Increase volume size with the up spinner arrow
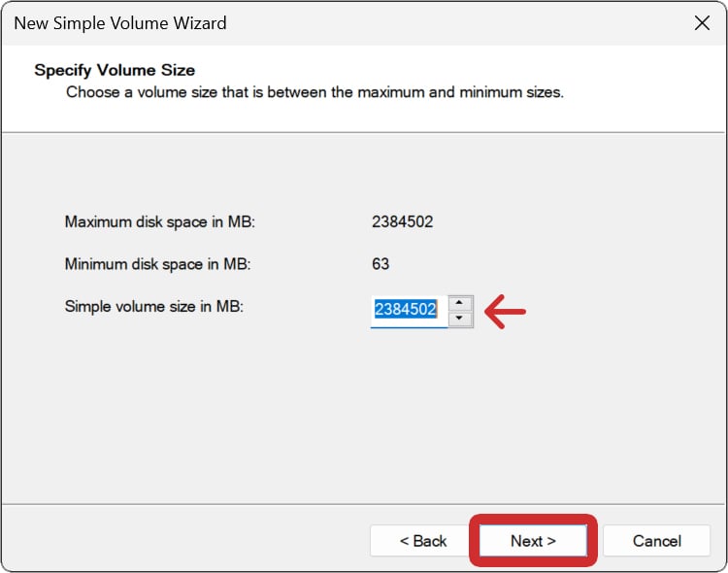This screenshot has width=728, height=573. click(x=461, y=303)
